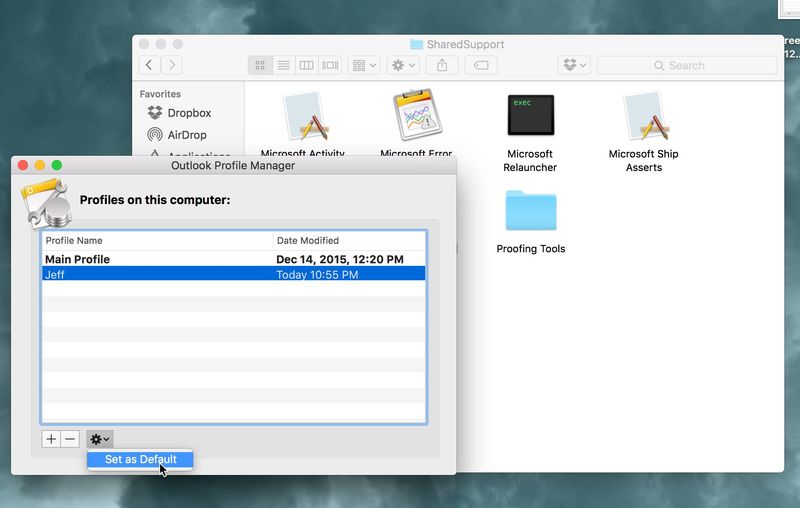Select the Microsoft Error Reporting app icon
The width and height of the screenshot is (800, 508).
click(417, 115)
